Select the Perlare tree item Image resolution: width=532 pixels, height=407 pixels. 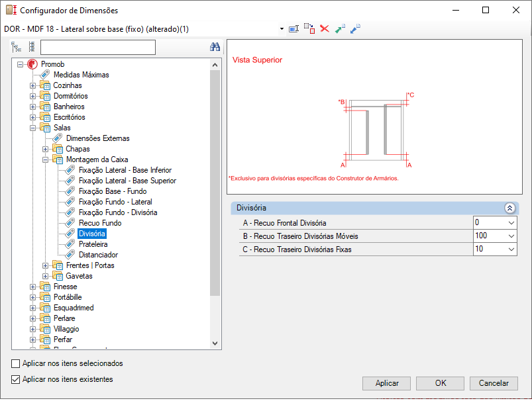pos(64,318)
